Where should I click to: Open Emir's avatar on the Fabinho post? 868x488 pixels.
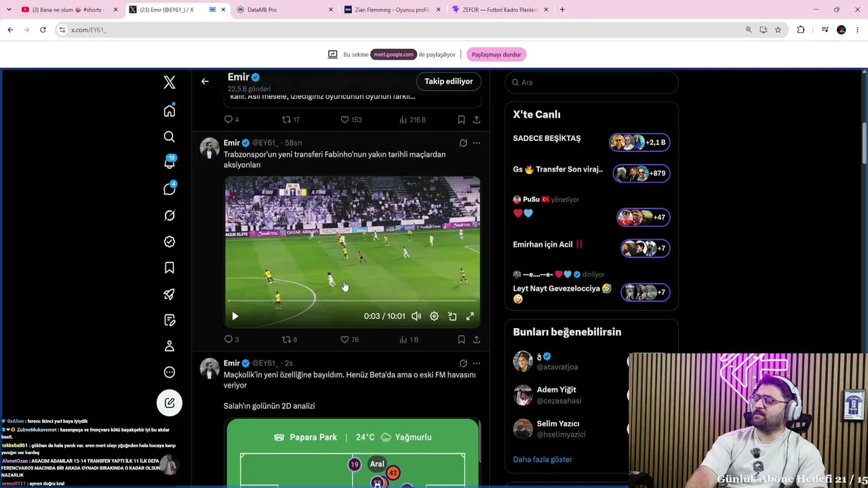[210, 148]
